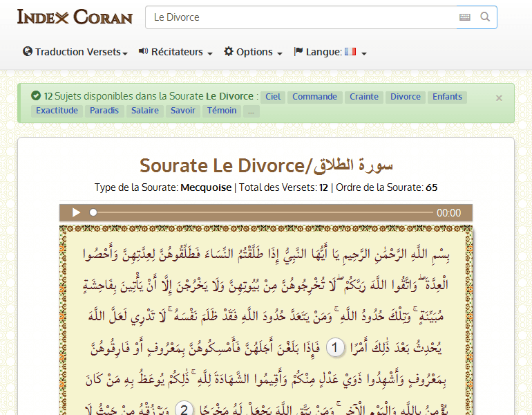Play the surah audio recitation

click(77, 213)
